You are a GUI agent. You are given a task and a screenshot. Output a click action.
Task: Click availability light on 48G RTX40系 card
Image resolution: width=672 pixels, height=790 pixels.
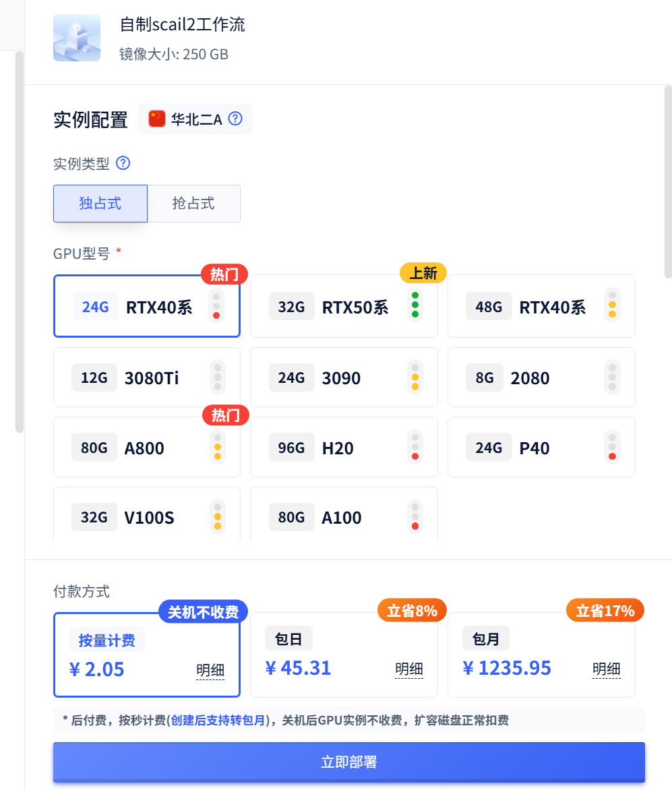coord(612,305)
